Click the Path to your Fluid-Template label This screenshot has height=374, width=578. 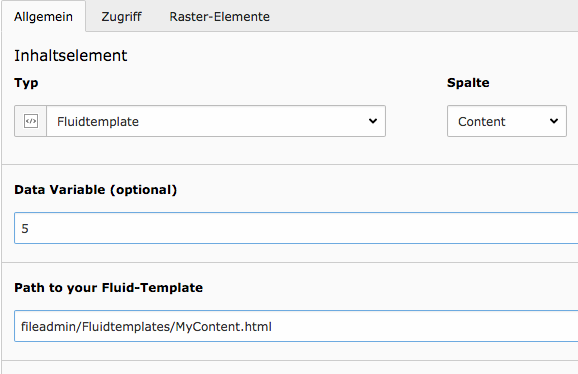pos(108,287)
